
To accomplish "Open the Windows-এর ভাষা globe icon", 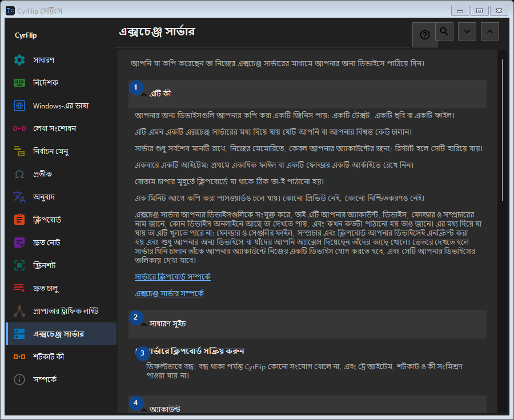I will [19, 106].
